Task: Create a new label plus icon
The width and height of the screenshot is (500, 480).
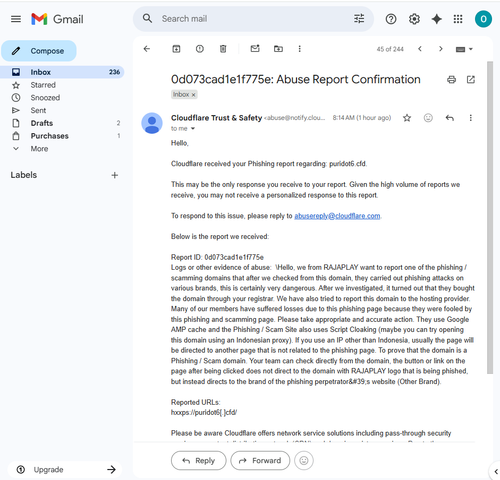Action: (115, 175)
